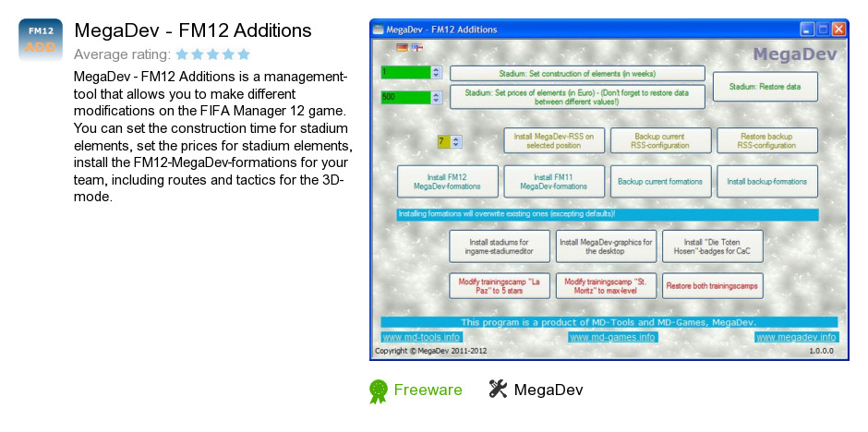Click the five-star average rating
The image size is (868, 432).
click(213, 54)
